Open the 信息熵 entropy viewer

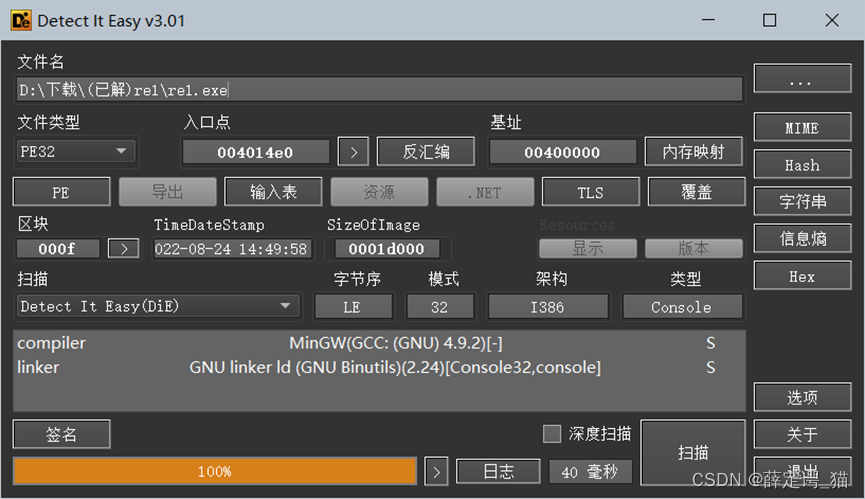click(x=802, y=238)
